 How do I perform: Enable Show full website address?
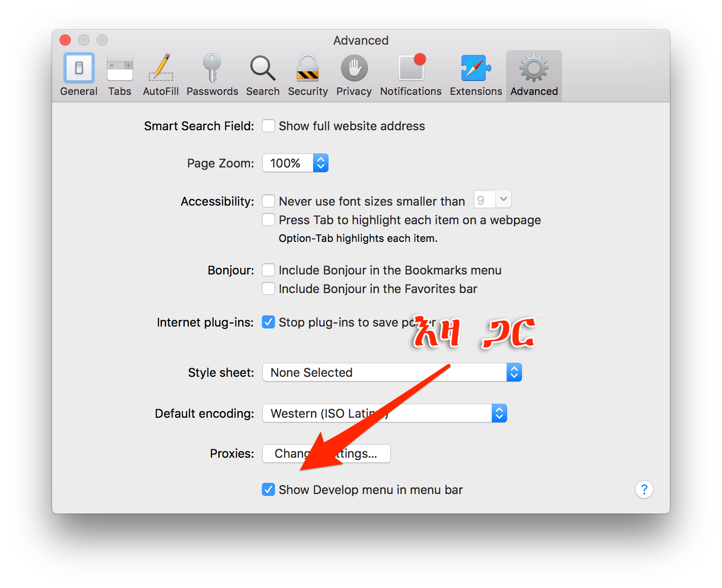click(x=268, y=126)
